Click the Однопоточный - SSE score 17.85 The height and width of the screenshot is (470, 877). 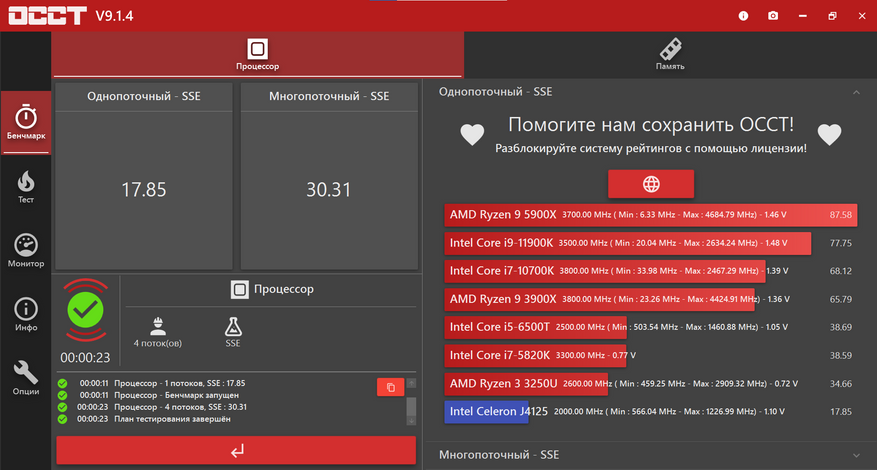coord(144,190)
